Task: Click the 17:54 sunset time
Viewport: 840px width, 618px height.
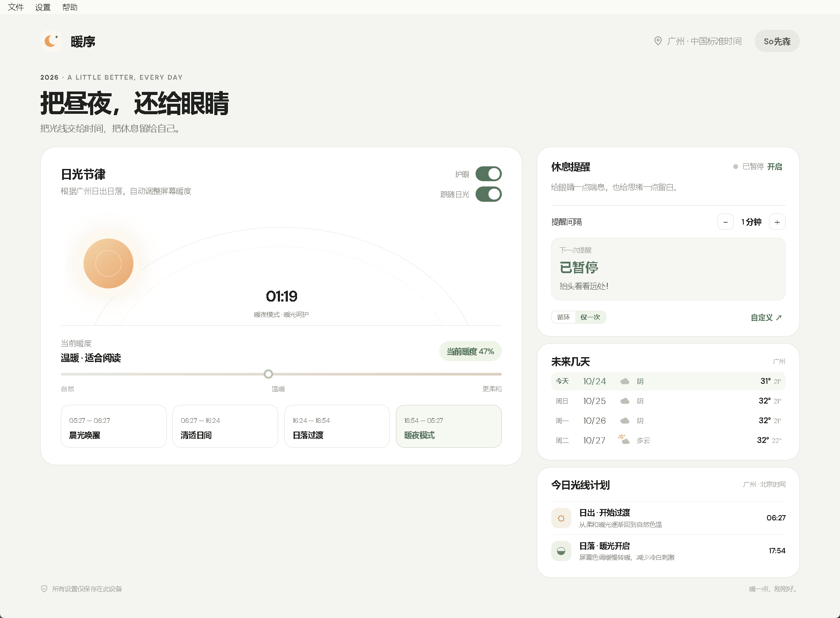Action: (x=777, y=551)
